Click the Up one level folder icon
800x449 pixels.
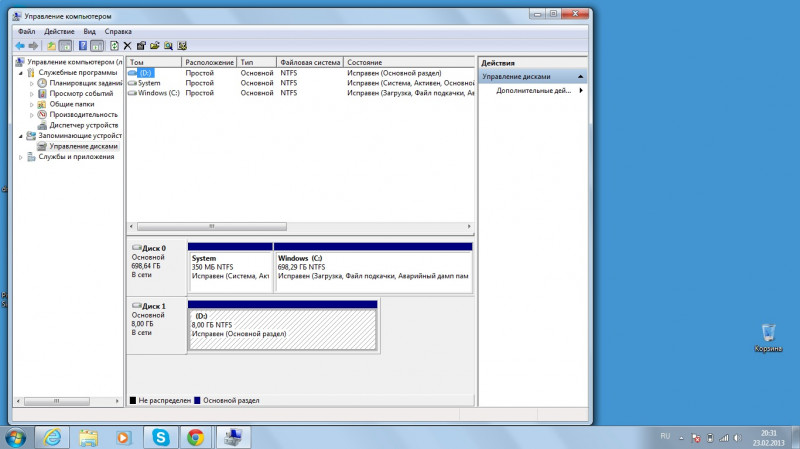[x=51, y=45]
